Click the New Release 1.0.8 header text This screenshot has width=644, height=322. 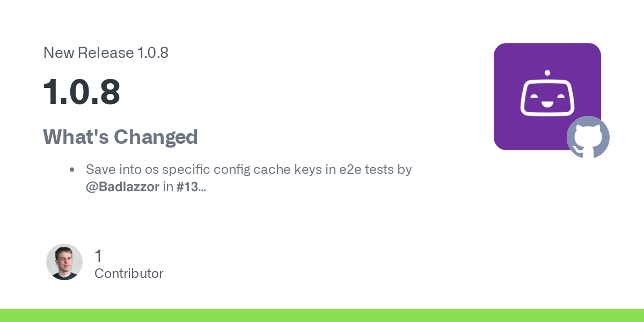[x=106, y=53]
